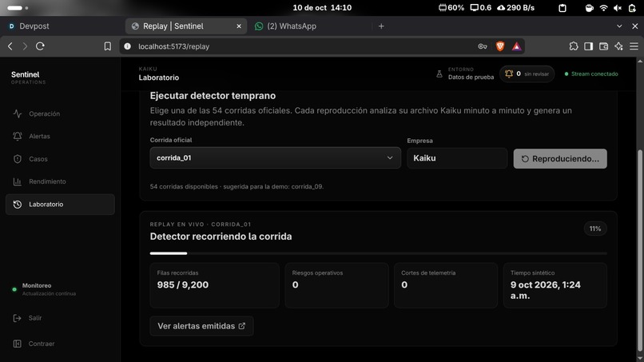Open the extensions puzzle icon
Image resolution: width=644 pixels, height=362 pixels.
coord(574,46)
